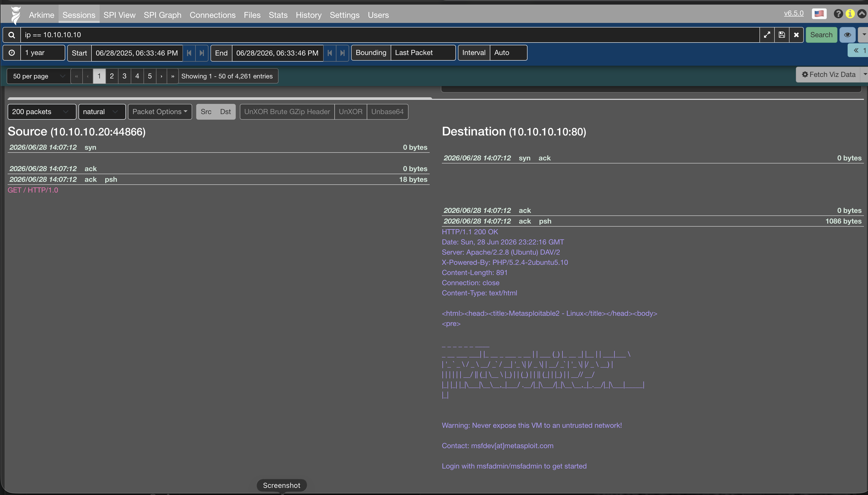Toggle the Src packets button

click(x=206, y=112)
